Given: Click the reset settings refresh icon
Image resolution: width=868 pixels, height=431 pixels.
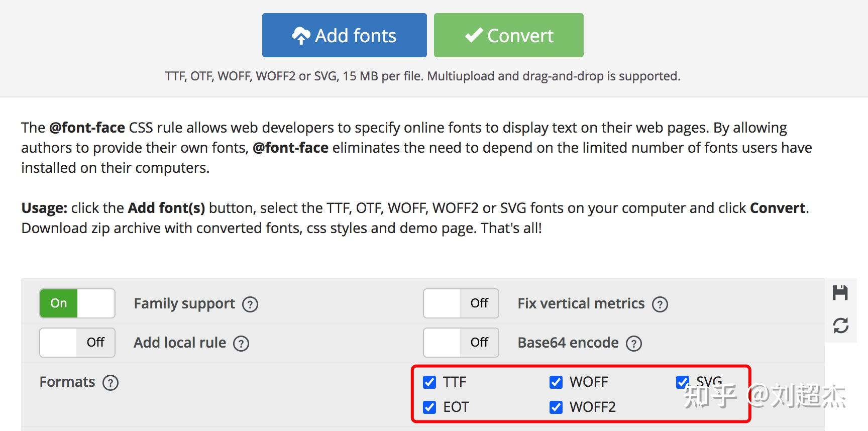Looking at the screenshot, I should coord(840,326).
